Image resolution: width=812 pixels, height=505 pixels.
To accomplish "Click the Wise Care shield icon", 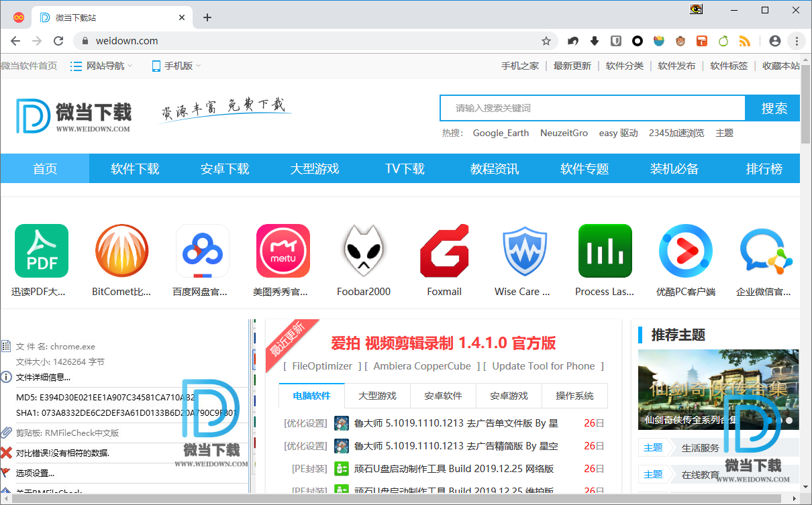I will (x=524, y=251).
